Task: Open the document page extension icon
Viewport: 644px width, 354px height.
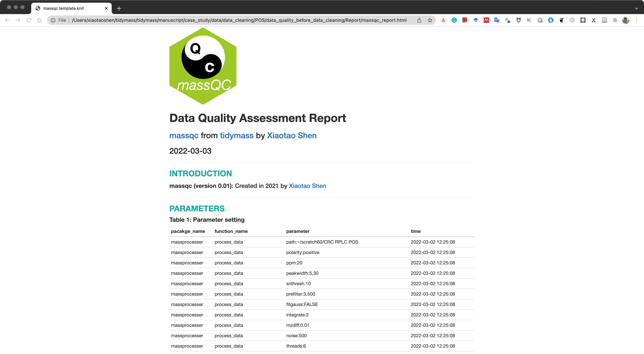Action: tap(604, 20)
